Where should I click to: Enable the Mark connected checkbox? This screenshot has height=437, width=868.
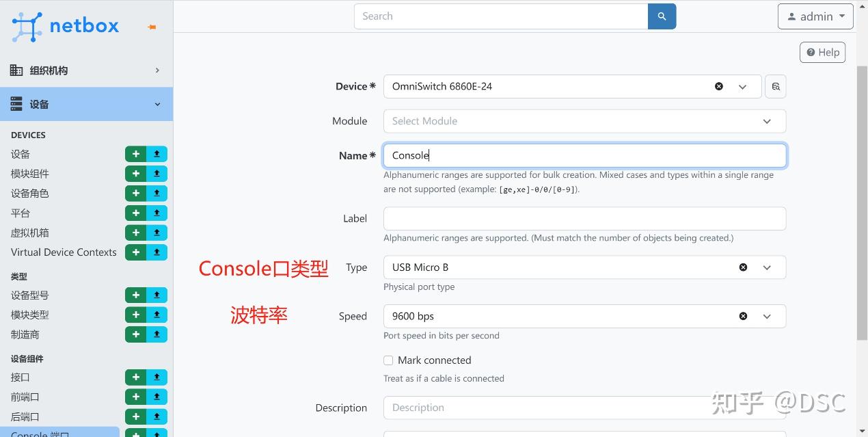(x=388, y=360)
